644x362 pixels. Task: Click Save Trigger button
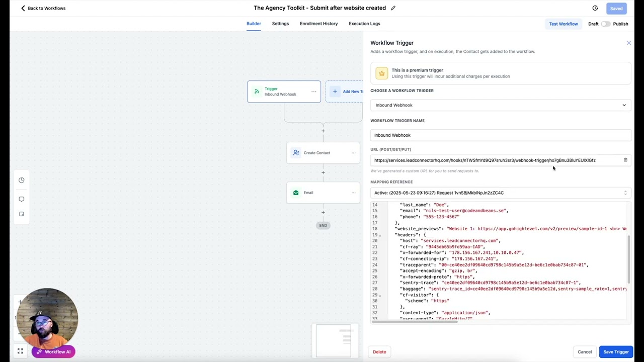pyautogui.click(x=616, y=352)
